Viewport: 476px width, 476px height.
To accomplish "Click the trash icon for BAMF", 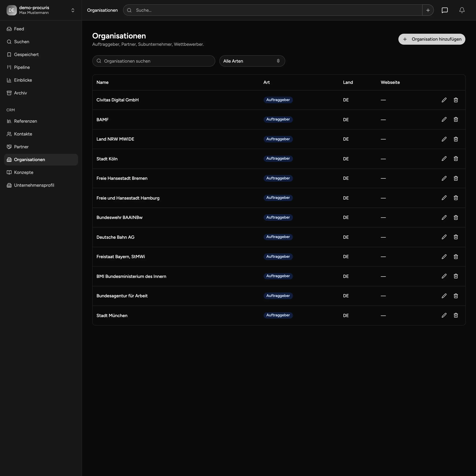I will click(x=456, y=120).
